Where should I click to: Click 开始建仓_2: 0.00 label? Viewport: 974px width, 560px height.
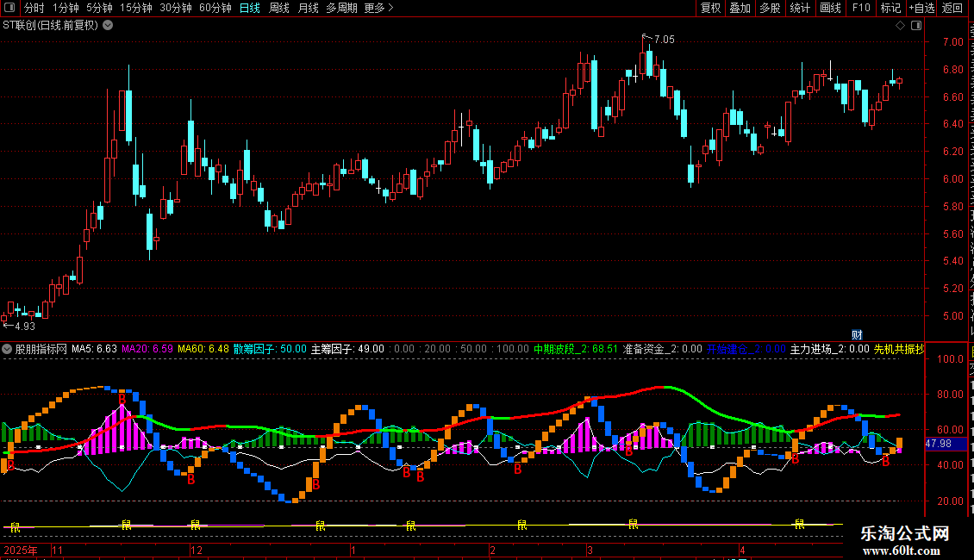point(746,349)
